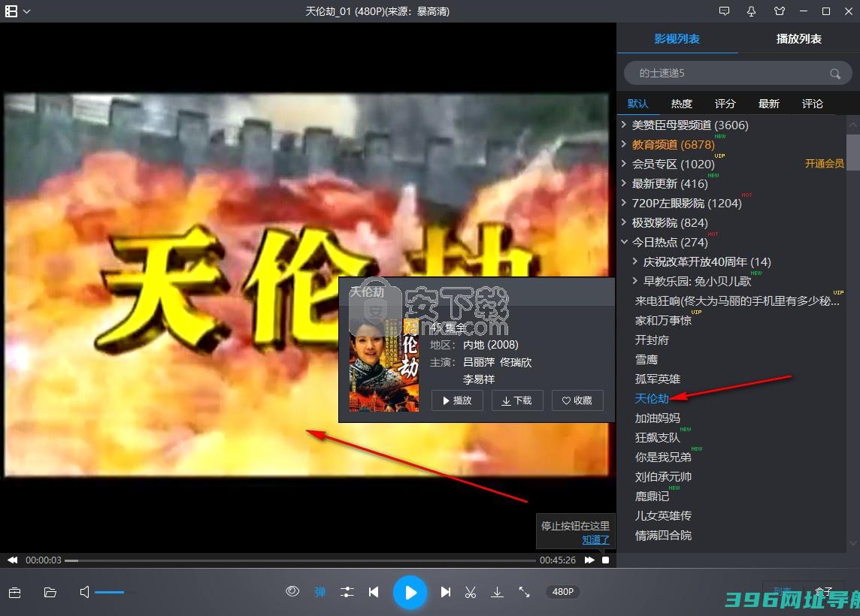The image size is (860, 616).
Task: Click the big blue play button
Action: [410, 593]
